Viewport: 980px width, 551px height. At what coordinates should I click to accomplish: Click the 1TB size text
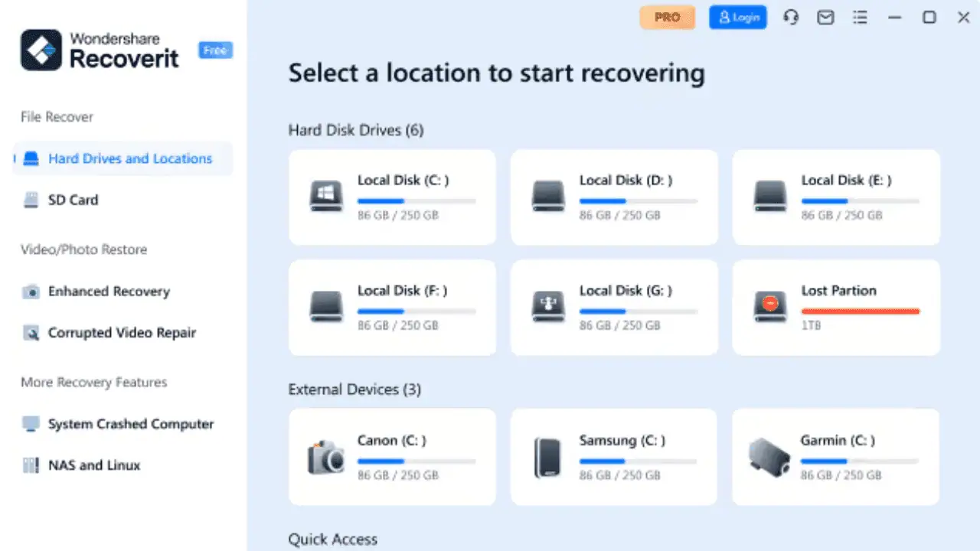[x=812, y=325]
